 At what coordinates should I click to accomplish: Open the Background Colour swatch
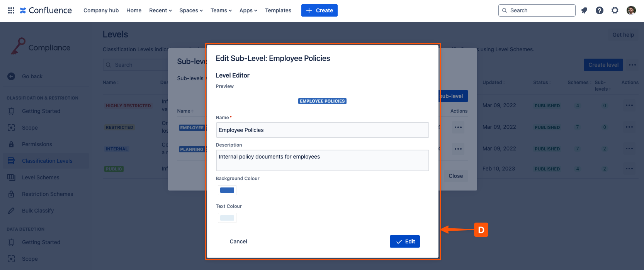227,190
